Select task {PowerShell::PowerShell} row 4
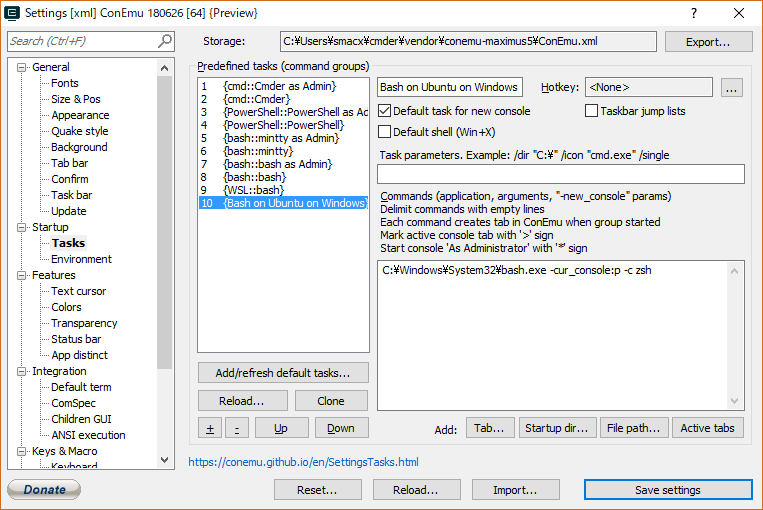 [283, 125]
